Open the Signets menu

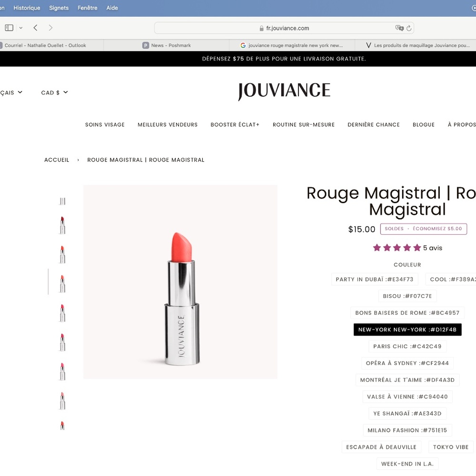59,8
